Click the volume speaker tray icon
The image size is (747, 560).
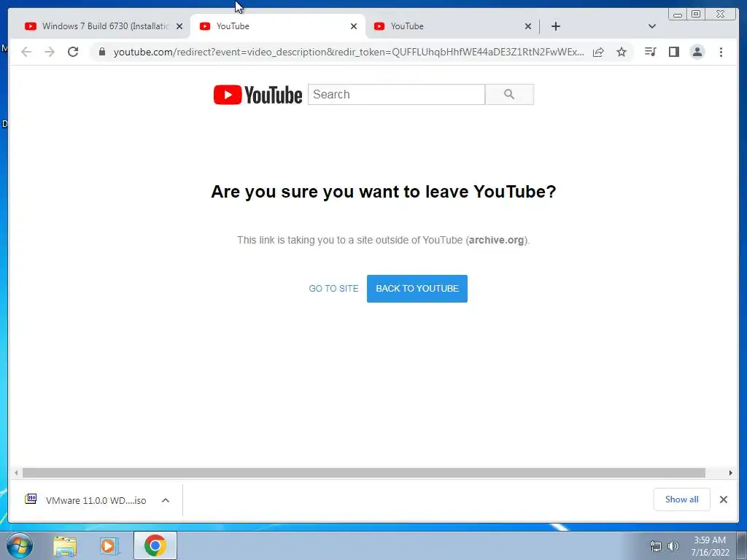click(x=673, y=546)
